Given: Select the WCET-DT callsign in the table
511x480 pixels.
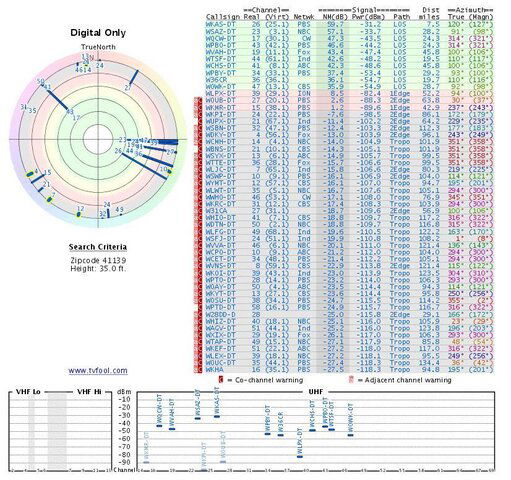Looking at the screenshot, I should [x=220, y=259].
